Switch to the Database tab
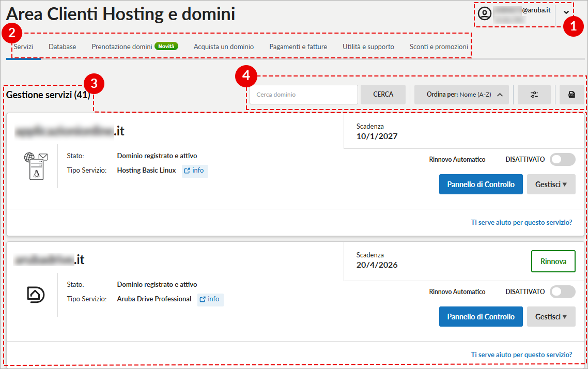The height and width of the screenshot is (369, 588). pos(62,47)
